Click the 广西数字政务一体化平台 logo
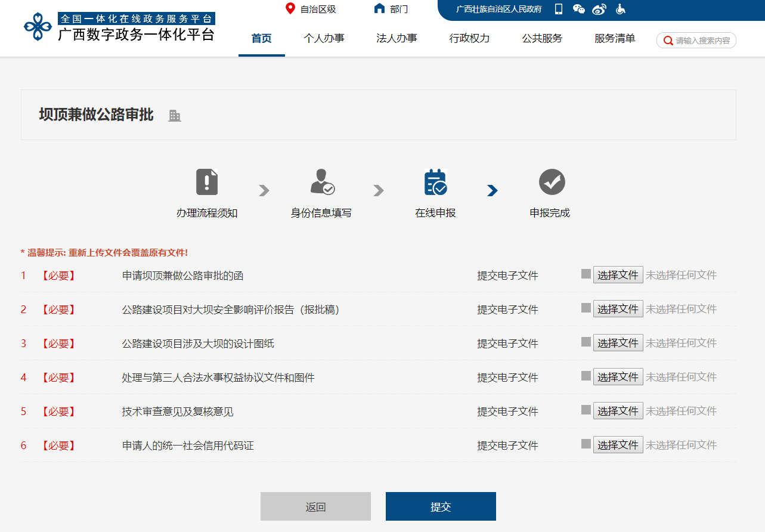The width and height of the screenshot is (765, 532). click(119, 27)
